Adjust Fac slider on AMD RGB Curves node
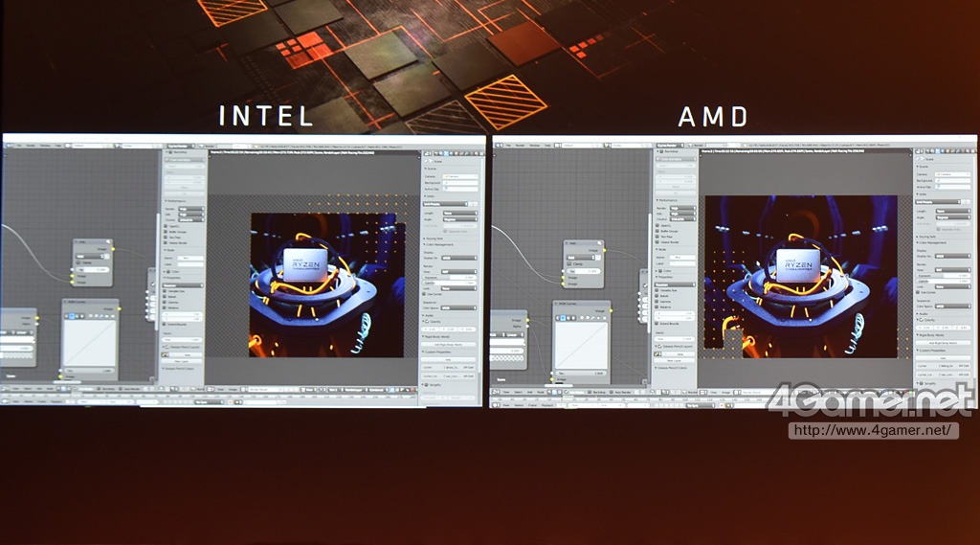Screen dimensions: 980x545 pyautogui.click(x=581, y=373)
